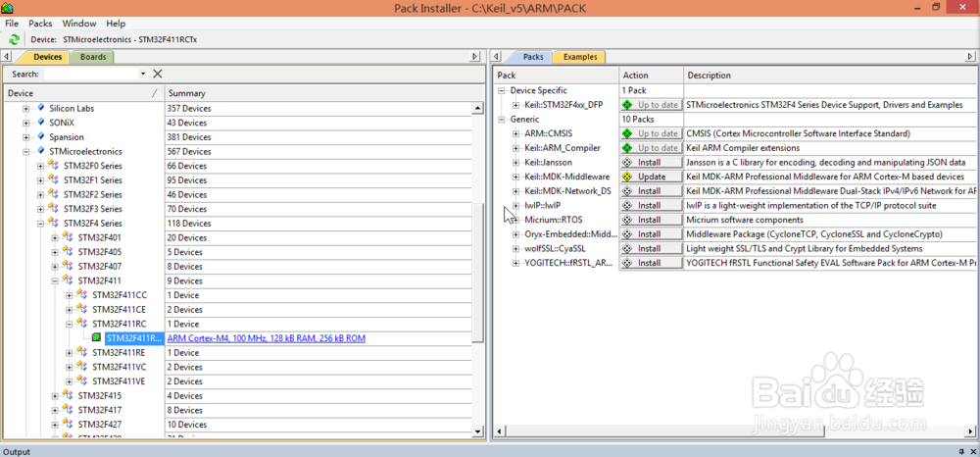Open ARM Cortex-M4 100 MHz device link
Image resolution: width=980 pixels, height=457 pixels.
pyautogui.click(x=267, y=338)
